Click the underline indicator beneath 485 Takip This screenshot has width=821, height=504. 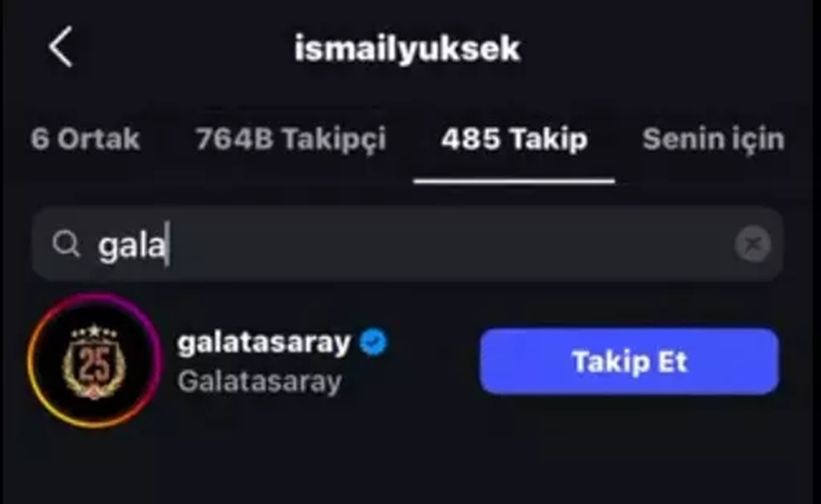point(514,181)
